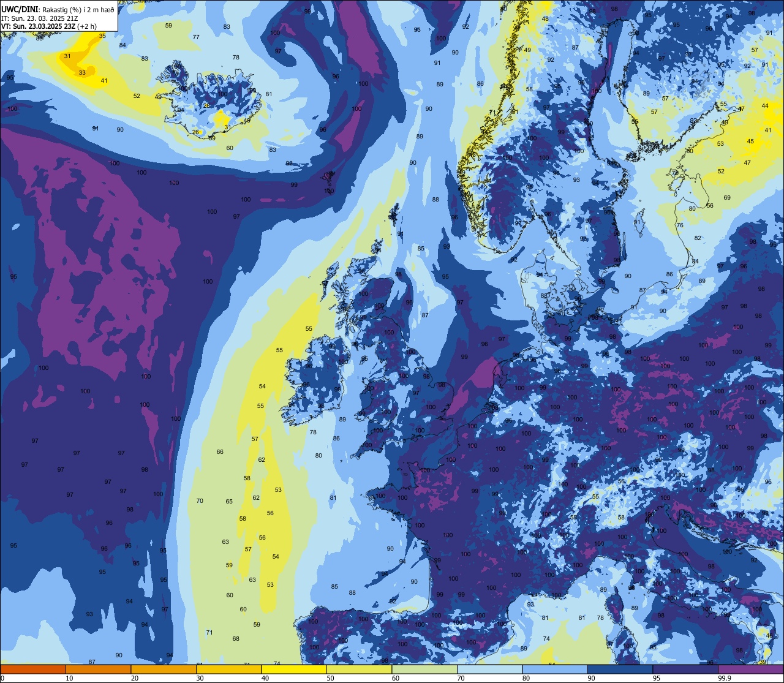Click the purple 99.9+ legend swatch
This screenshot has width=784, height=683.
(x=750, y=669)
